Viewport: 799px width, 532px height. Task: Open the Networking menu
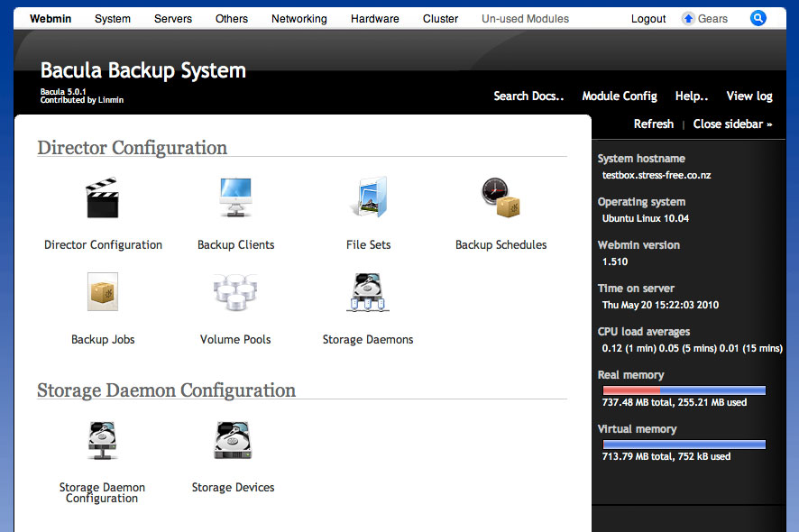tap(299, 19)
